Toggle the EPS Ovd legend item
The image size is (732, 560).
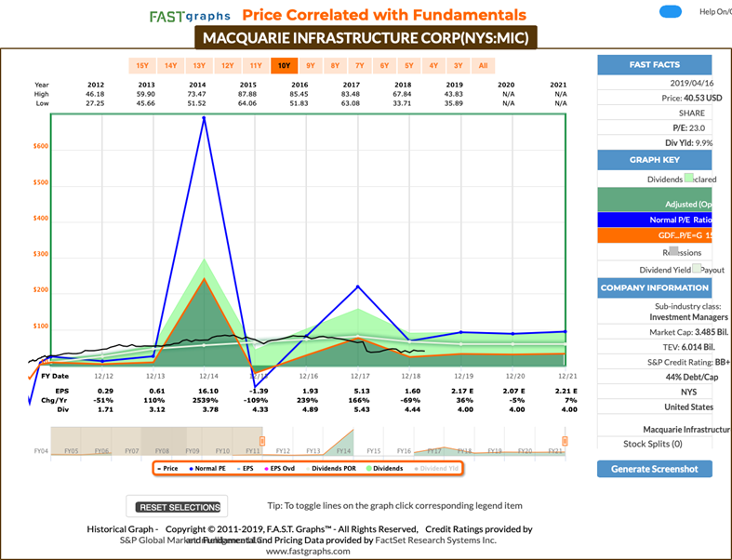(x=280, y=469)
